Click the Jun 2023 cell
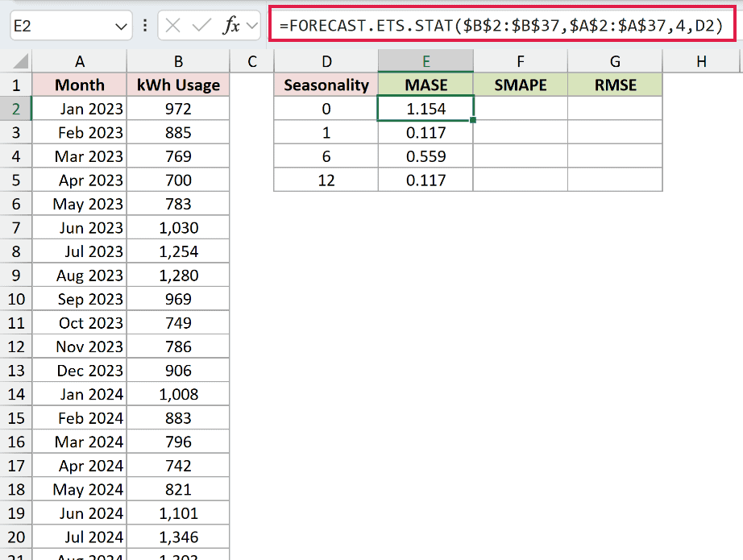 pos(80,227)
